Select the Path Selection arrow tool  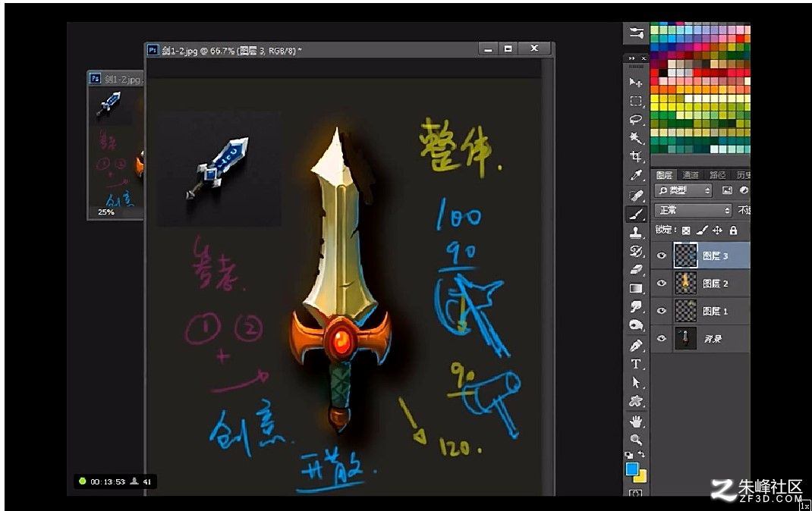635,383
